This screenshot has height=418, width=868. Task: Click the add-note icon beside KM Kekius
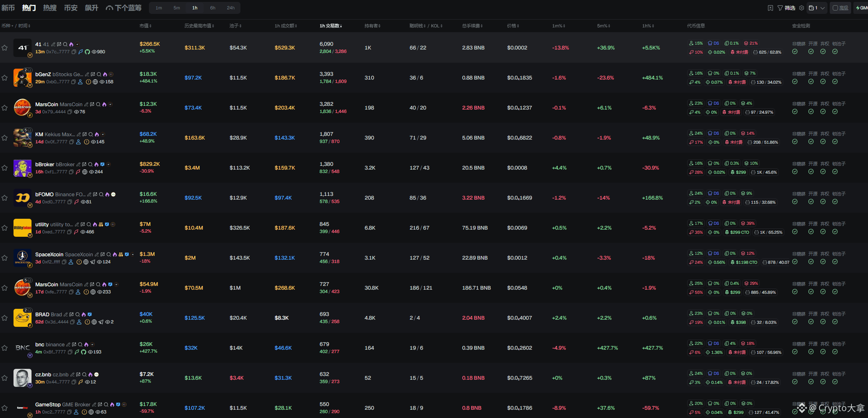click(x=85, y=134)
